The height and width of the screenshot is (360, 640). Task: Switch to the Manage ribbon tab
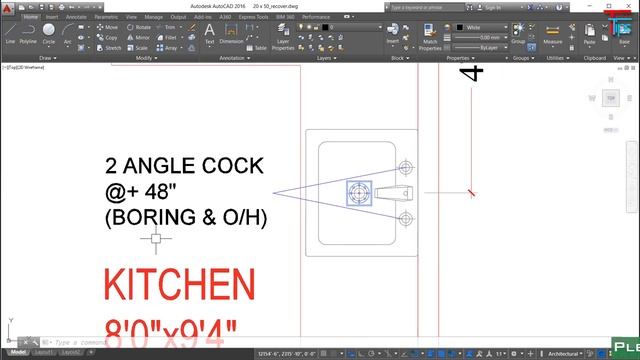pyautogui.click(x=153, y=17)
